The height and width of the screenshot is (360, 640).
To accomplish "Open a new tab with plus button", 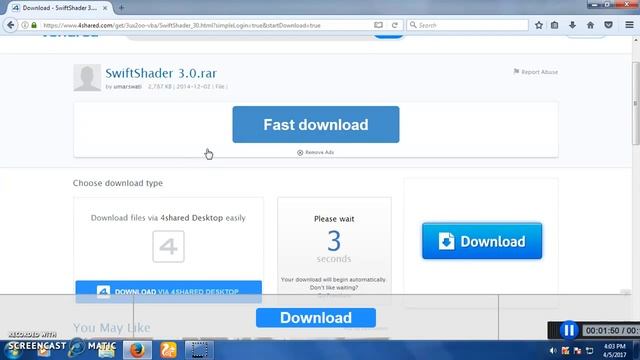I will [x=121, y=8].
